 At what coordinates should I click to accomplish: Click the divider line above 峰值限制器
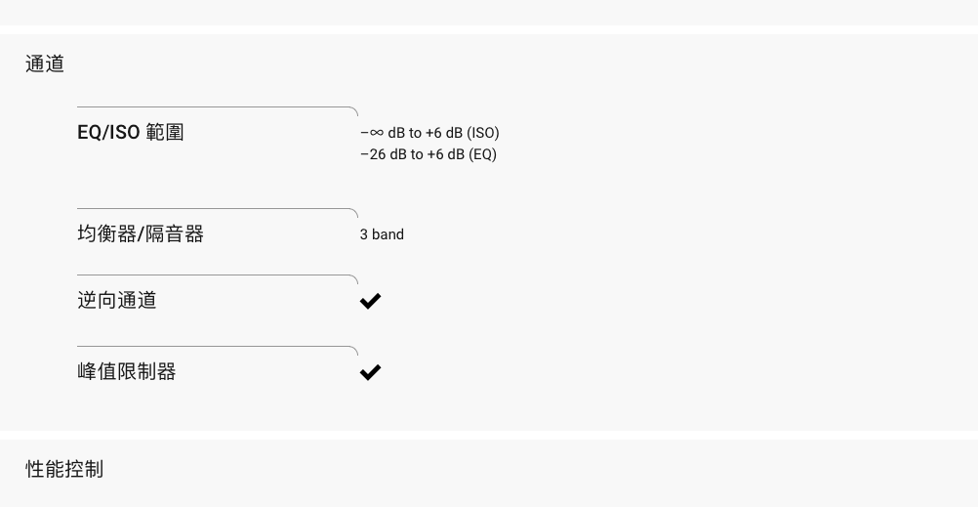pos(218,347)
